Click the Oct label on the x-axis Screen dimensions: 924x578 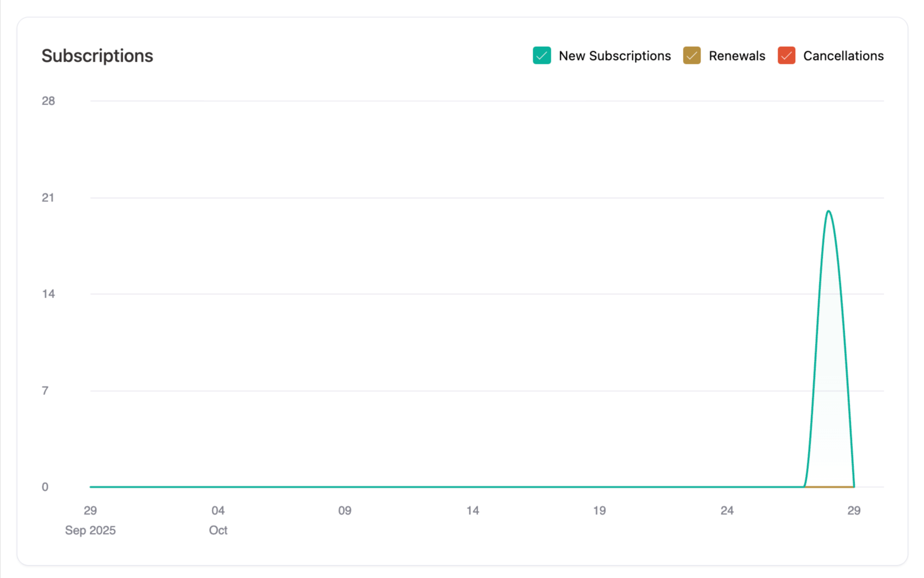pos(218,530)
